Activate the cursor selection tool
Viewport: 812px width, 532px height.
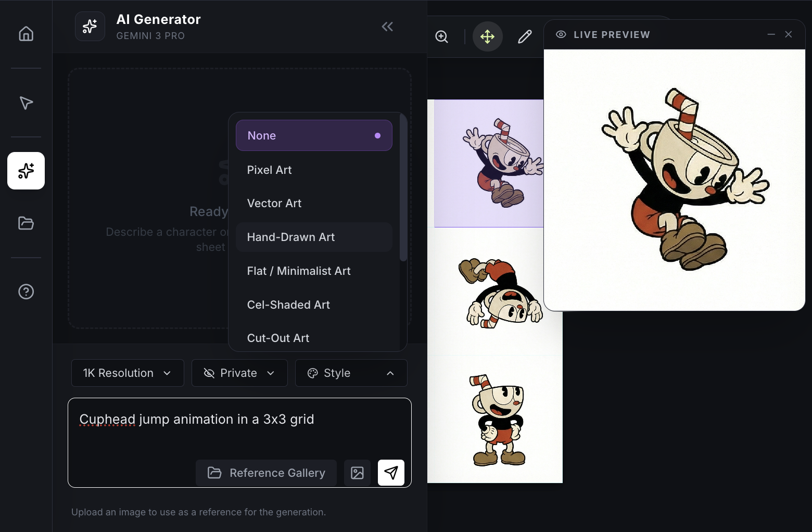tap(26, 103)
